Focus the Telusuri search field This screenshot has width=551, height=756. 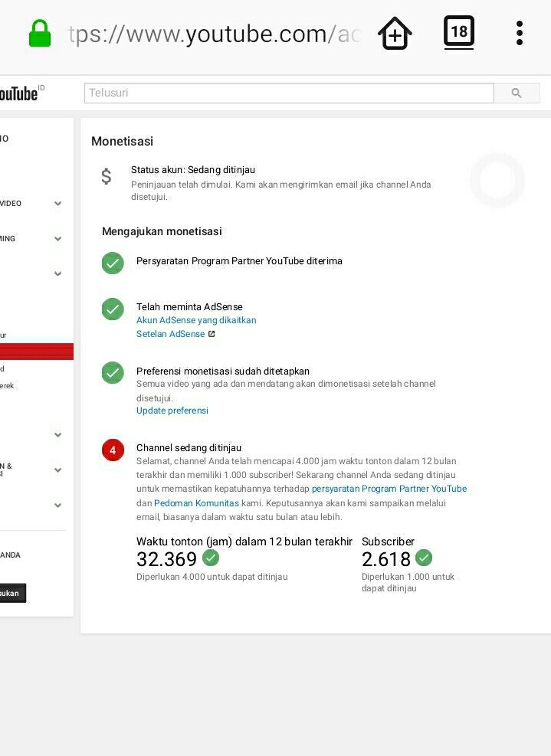coord(289,93)
